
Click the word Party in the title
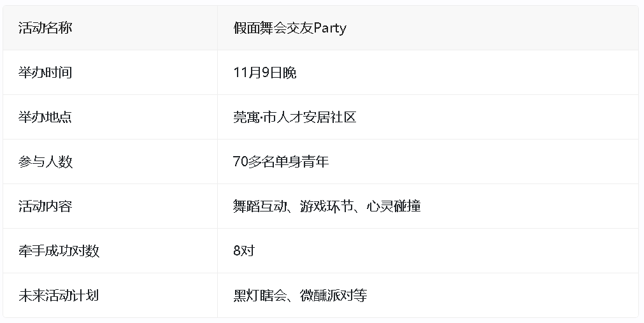pyautogui.click(x=330, y=28)
